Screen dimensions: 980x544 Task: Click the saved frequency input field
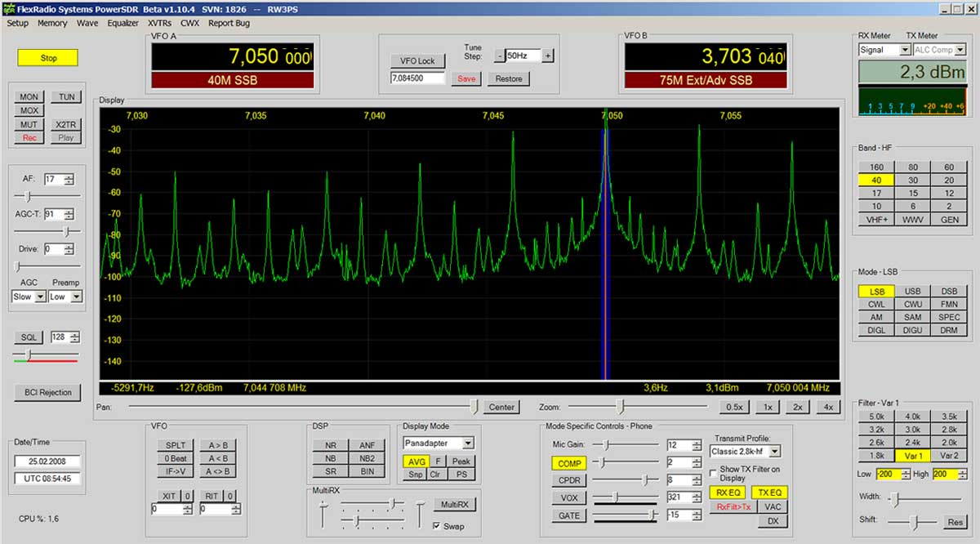[x=417, y=78]
